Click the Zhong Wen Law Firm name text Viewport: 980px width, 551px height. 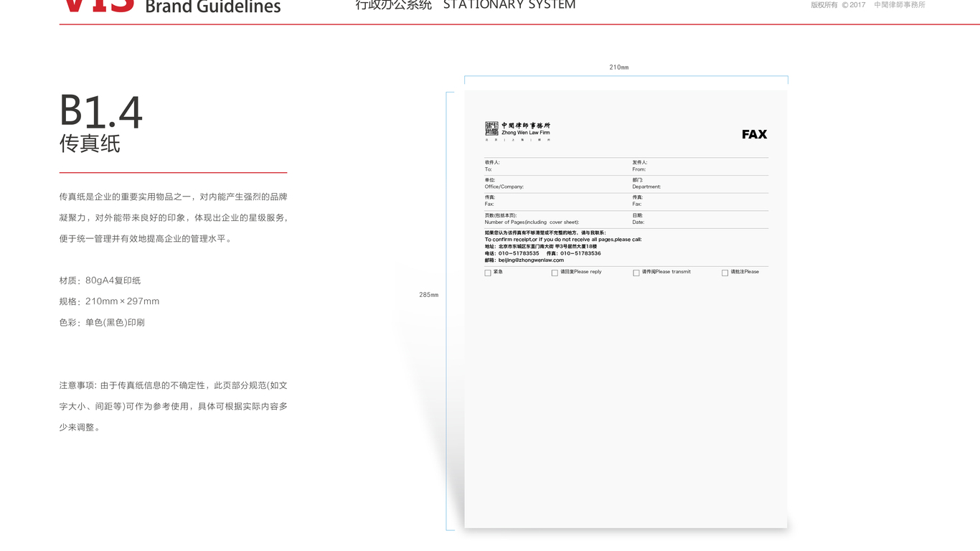click(x=526, y=133)
